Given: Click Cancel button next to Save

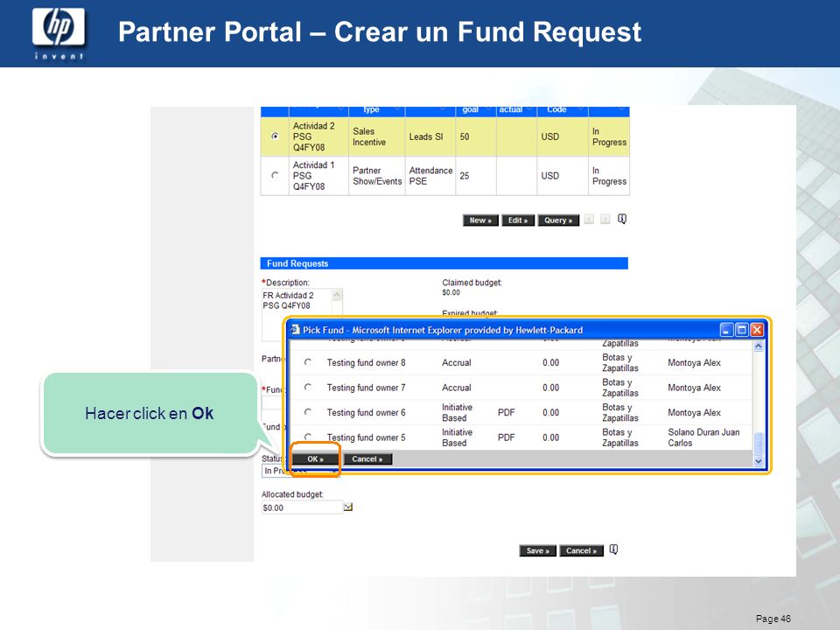Looking at the screenshot, I should click(581, 550).
